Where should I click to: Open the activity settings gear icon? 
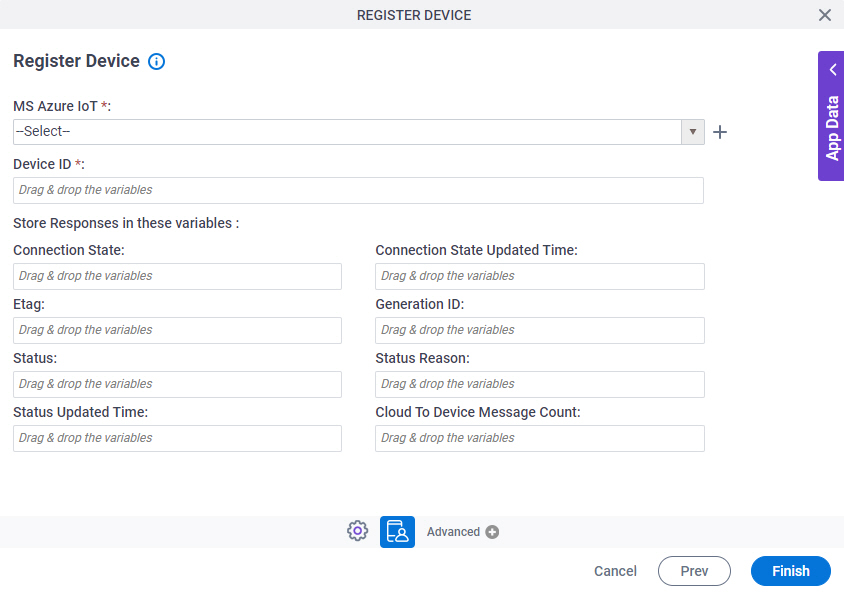click(357, 530)
